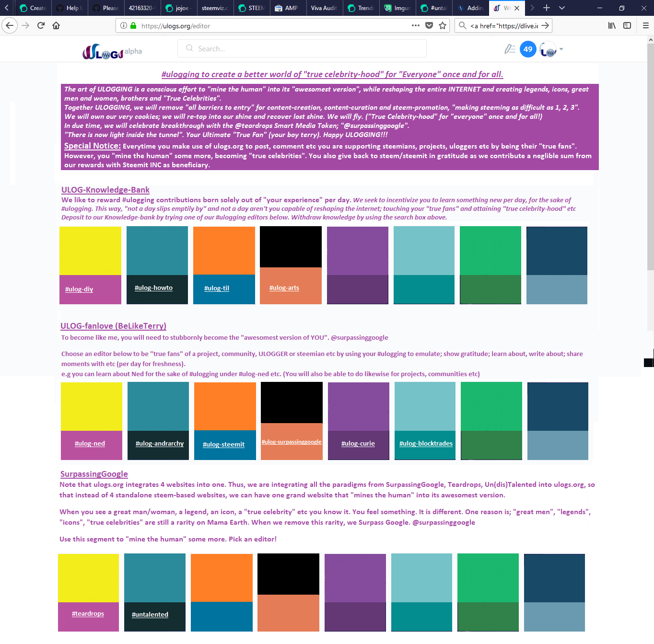Click the SurpassingGoogle heading link
Screen dimensions: 654x644
coord(94,474)
